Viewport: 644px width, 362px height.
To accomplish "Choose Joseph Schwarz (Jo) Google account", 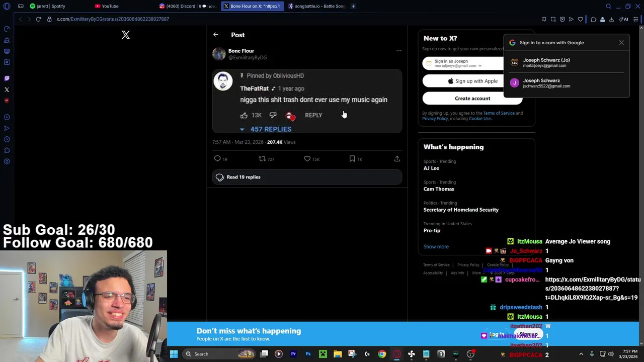I will point(567,62).
